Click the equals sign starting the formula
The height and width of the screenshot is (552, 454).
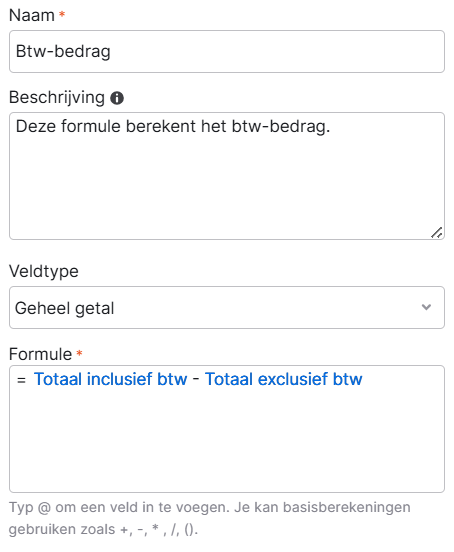click(21, 380)
